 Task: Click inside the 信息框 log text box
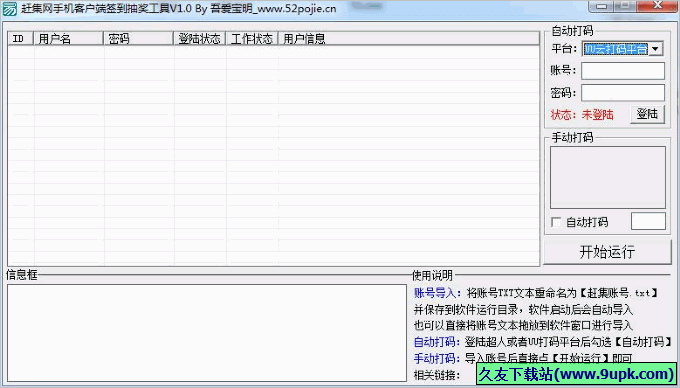pyautogui.click(x=207, y=333)
